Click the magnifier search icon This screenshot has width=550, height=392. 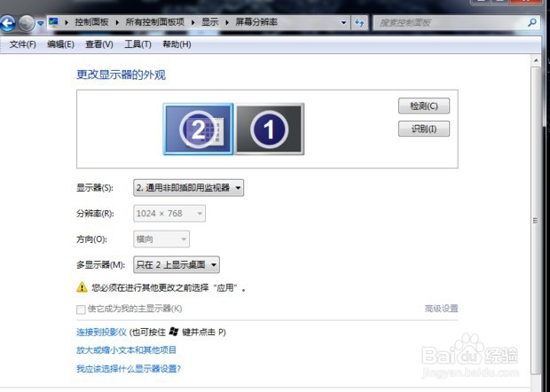[x=531, y=23]
